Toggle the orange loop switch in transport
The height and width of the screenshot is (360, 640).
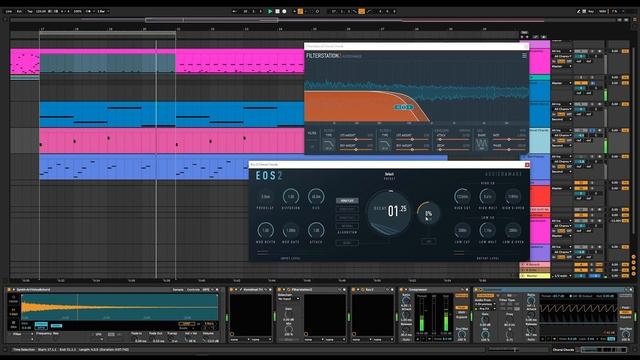point(361,11)
